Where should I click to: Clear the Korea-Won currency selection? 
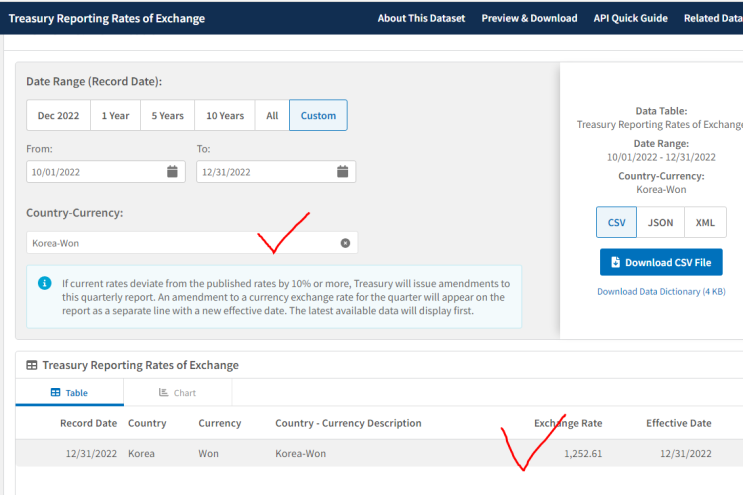pos(345,243)
